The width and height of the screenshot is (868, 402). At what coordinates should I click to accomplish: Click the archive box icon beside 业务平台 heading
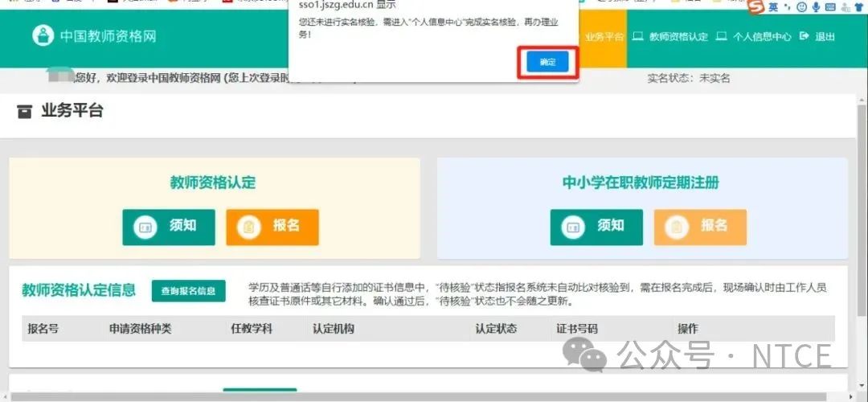click(x=25, y=112)
